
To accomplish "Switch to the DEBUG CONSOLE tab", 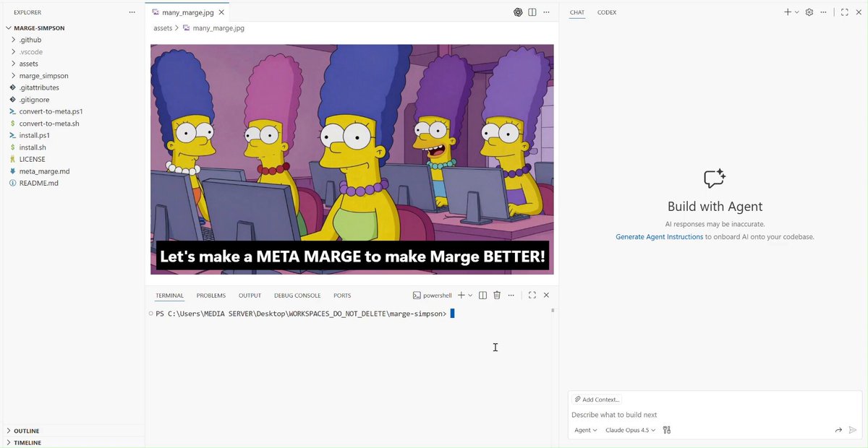I will pyautogui.click(x=297, y=296).
